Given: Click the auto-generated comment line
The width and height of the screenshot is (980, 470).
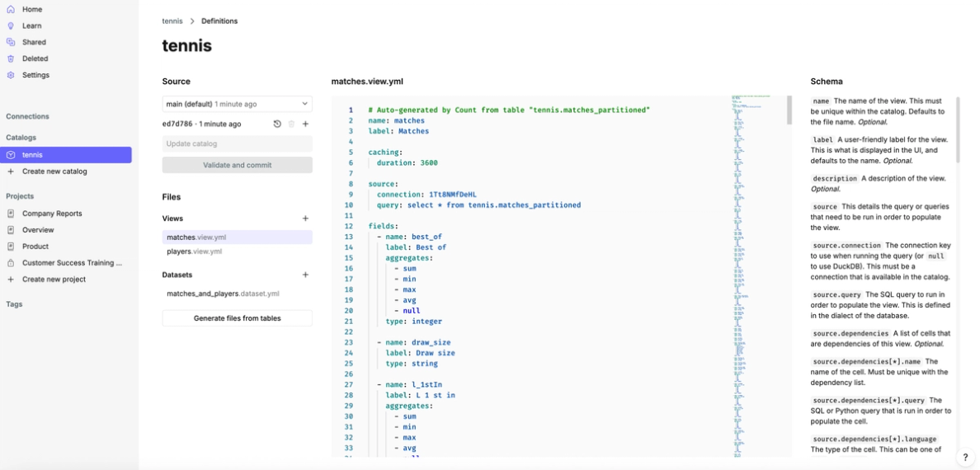Looking at the screenshot, I should tap(509, 110).
